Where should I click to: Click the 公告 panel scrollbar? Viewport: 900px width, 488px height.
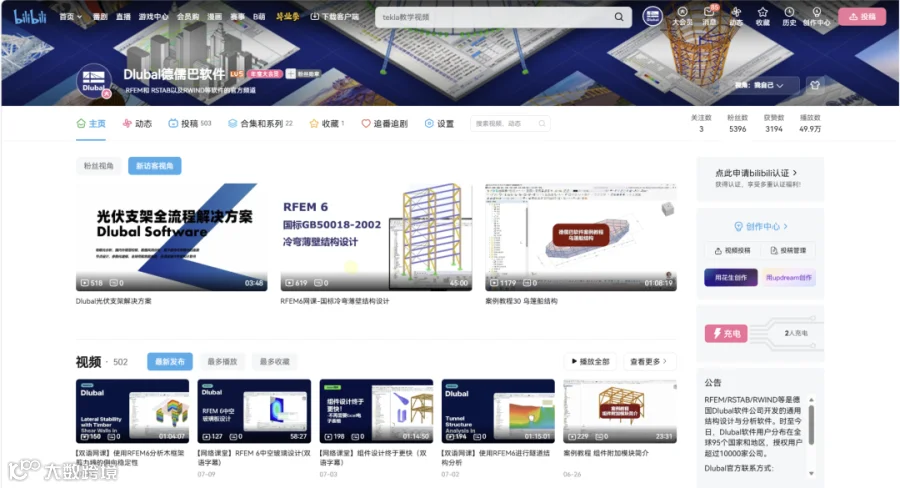pos(811,425)
